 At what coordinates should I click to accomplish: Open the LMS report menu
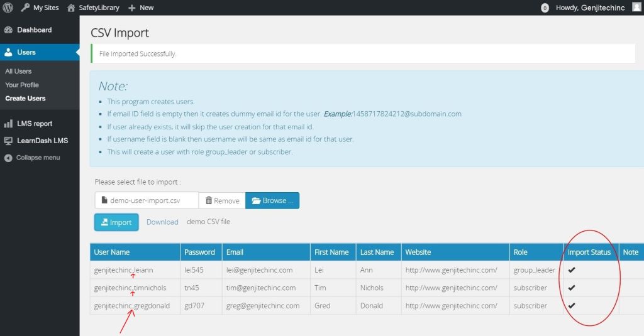[34, 124]
